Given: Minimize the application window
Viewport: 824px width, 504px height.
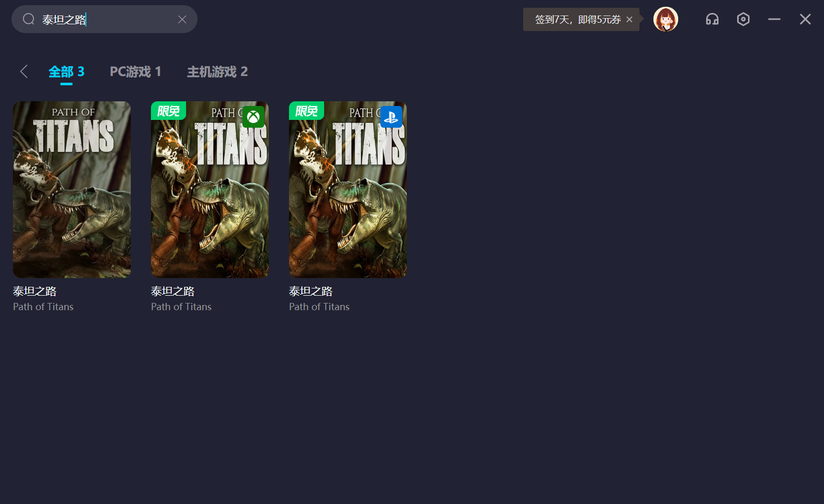Looking at the screenshot, I should click(774, 19).
